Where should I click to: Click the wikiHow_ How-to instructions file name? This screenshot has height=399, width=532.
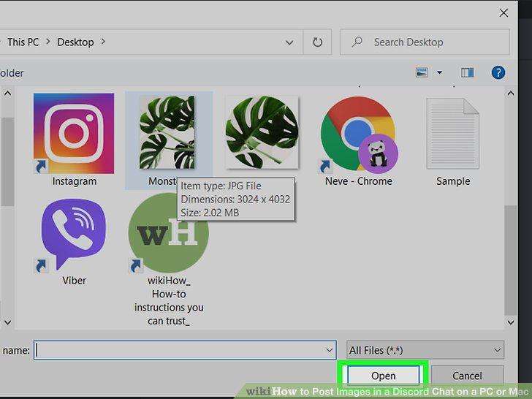(169, 300)
